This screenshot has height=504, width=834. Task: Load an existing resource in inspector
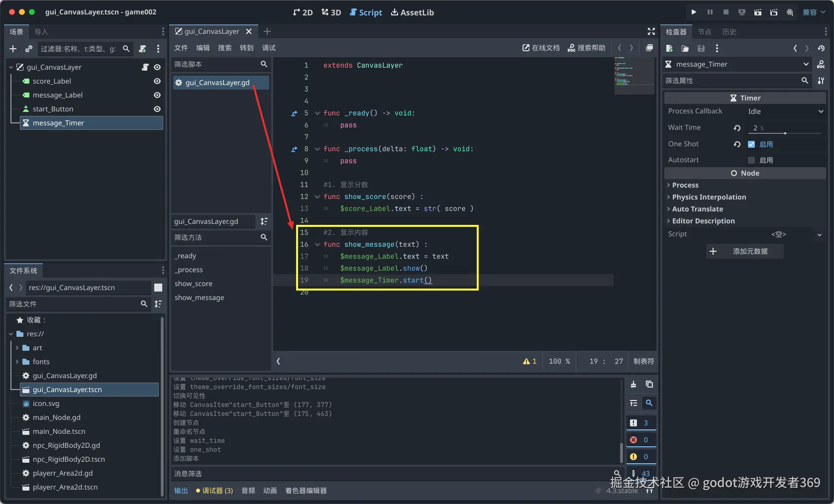click(685, 48)
